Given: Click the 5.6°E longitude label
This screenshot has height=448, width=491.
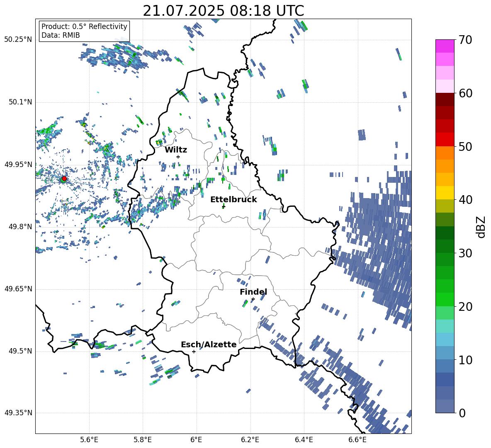Looking at the screenshot, I should [89, 440].
